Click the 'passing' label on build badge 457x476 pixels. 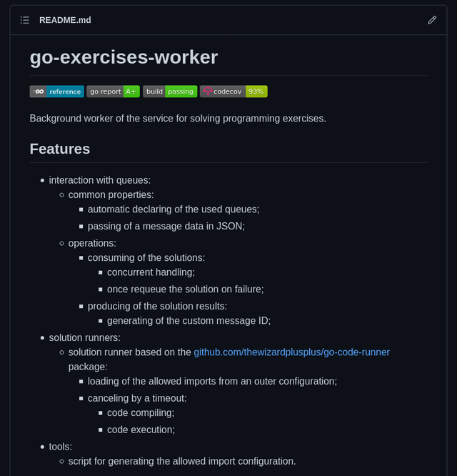coord(181,91)
